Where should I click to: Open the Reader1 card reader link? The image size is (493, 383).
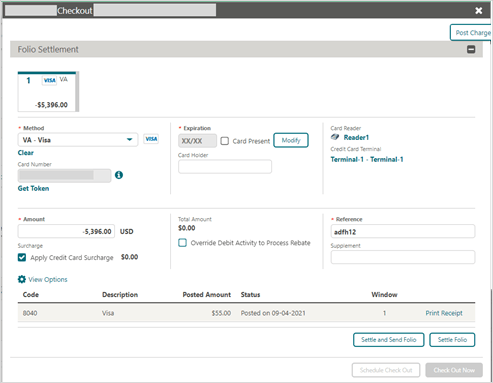pos(356,137)
